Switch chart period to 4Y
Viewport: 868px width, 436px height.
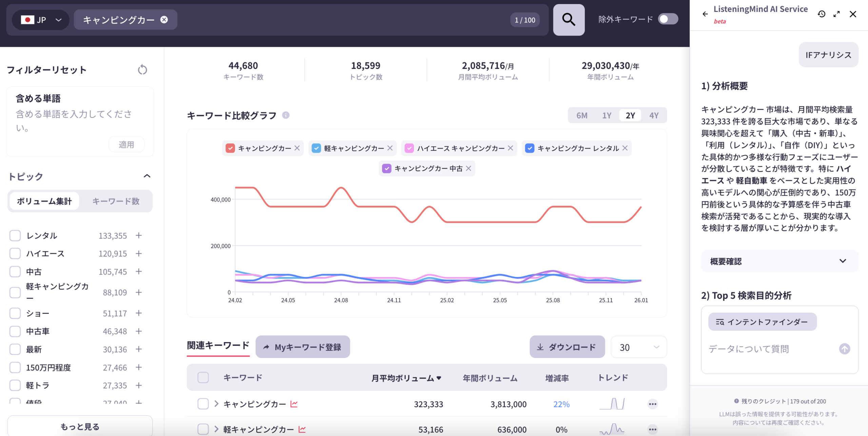[x=654, y=115]
